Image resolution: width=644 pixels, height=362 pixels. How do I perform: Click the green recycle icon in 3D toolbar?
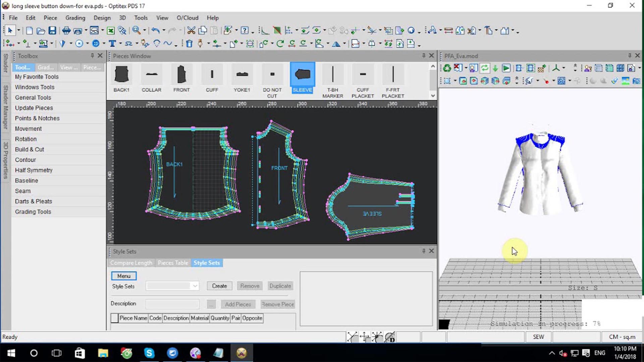(x=447, y=68)
